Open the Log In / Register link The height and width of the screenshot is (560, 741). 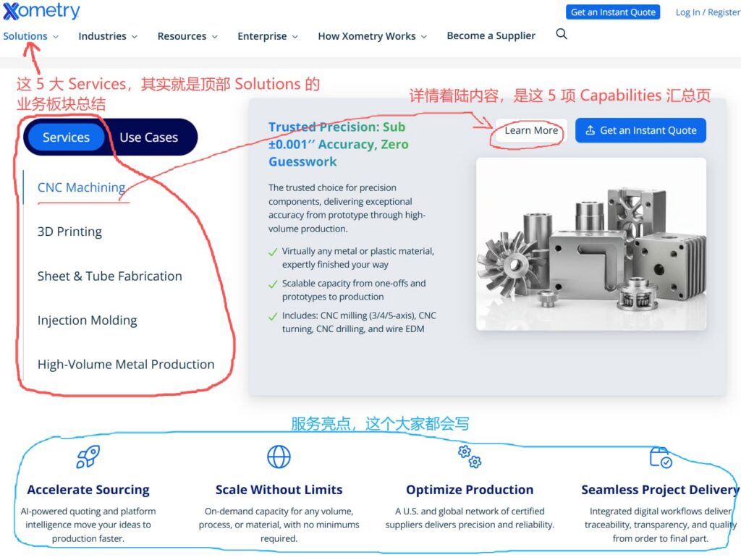(708, 12)
